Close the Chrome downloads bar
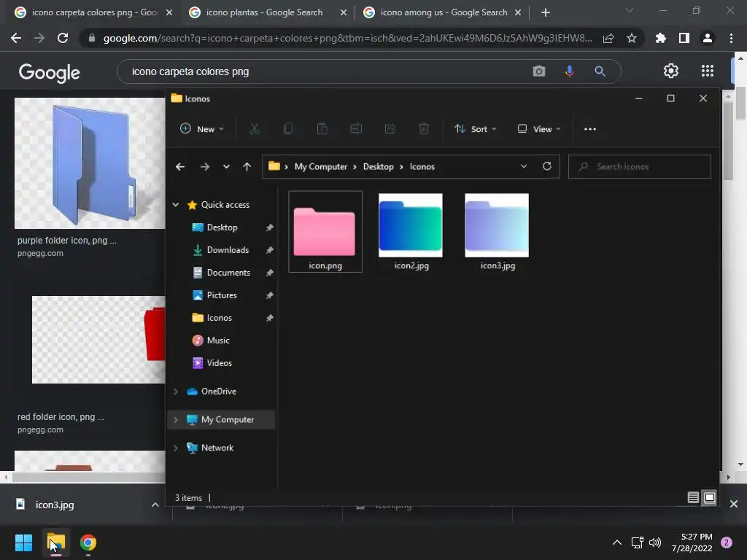The image size is (747, 560). (734, 504)
